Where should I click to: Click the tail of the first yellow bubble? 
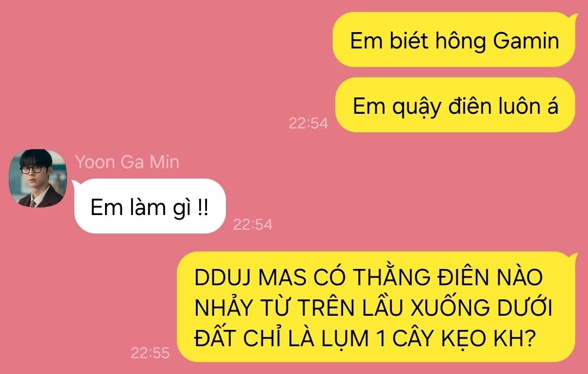[574, 16]
